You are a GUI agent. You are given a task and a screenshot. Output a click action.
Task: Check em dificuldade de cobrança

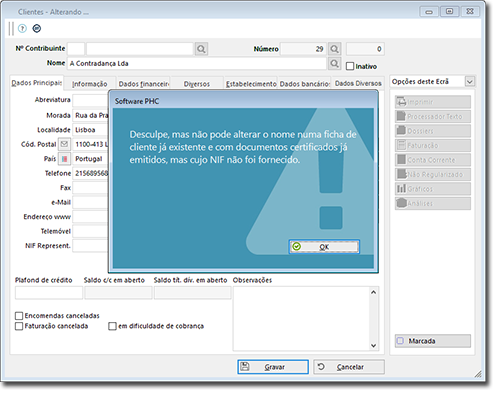tap(112, 326)
